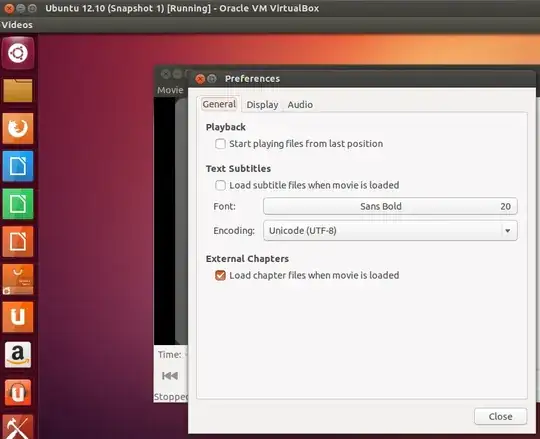Open the Files folder launcher icon

click(x=18, y=91)
